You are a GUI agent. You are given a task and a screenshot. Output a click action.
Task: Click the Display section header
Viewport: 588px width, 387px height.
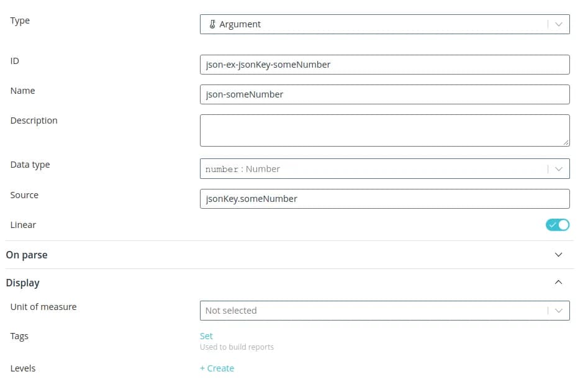[x=23, y=283]
